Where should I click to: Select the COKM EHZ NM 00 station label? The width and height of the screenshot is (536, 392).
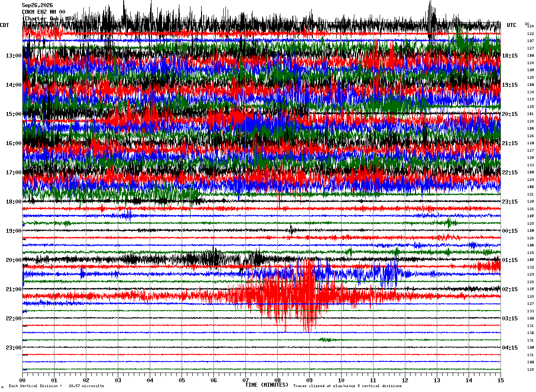(x=43, y=12)
